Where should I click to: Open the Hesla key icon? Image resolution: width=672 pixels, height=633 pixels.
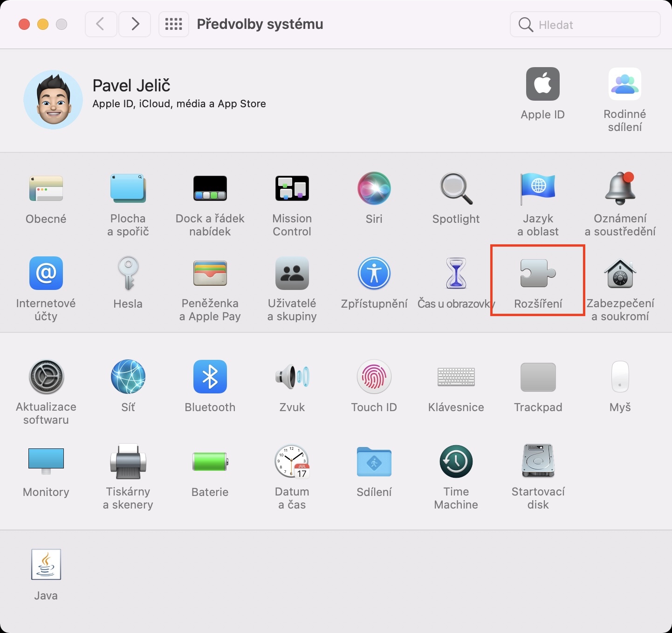128,273
